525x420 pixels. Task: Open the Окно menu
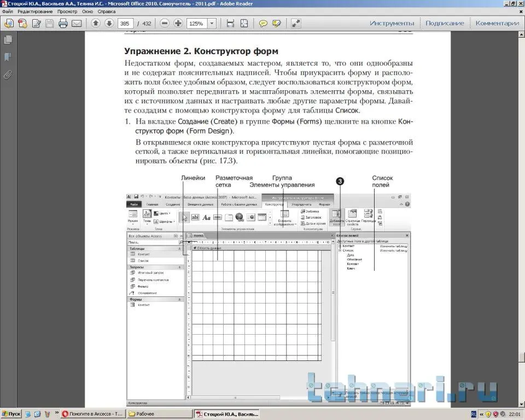(x=87, y=11)
